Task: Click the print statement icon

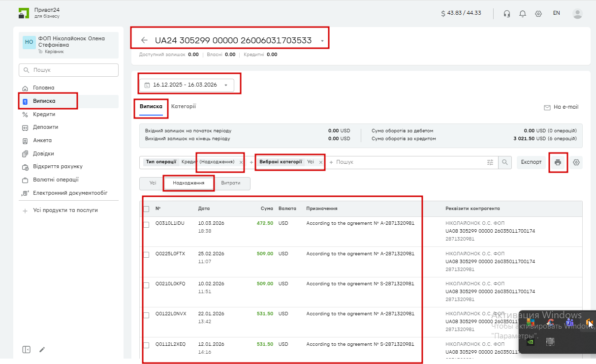Action: coord(558,162)
